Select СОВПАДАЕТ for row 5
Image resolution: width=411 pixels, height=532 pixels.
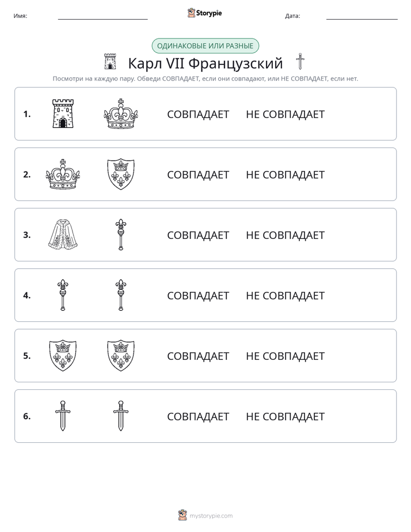[198, 356]
